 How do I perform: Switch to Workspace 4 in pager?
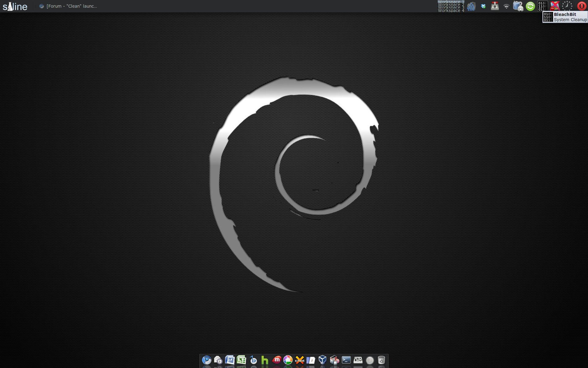(451, 10)
